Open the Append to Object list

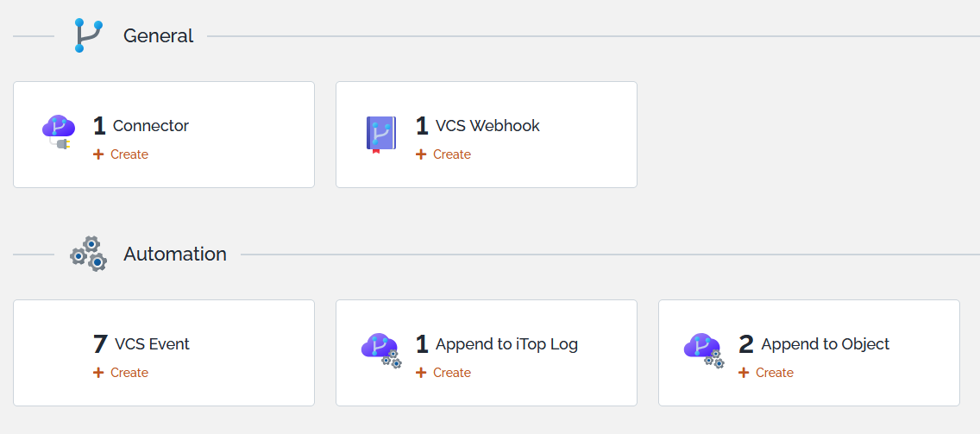[825, 344]
